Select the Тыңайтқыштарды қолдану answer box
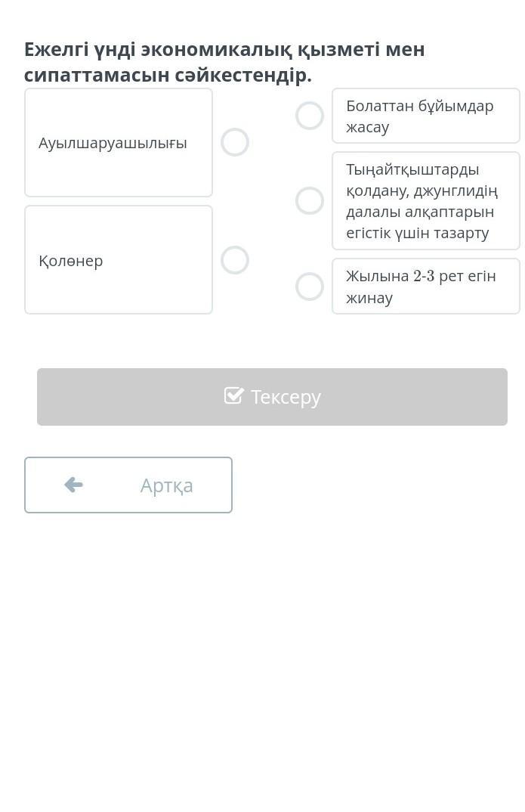525x812 pixels. point(426,201)
